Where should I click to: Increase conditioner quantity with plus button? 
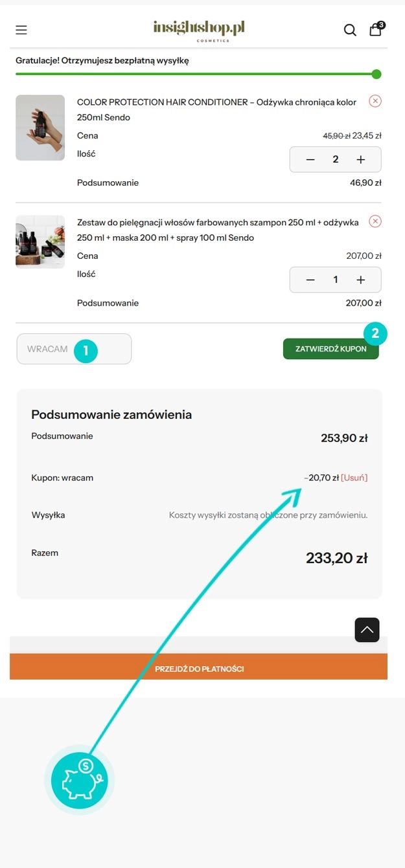361,159
